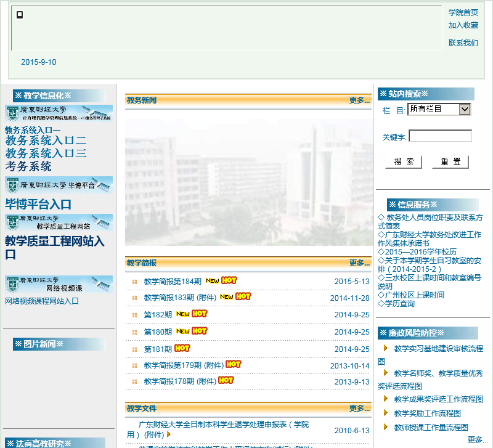The height and width of the screenshot is (448, 493).
Task: Click the arrow icon beside 教学实习基地建设审核流程图
Action: point(386,348)
